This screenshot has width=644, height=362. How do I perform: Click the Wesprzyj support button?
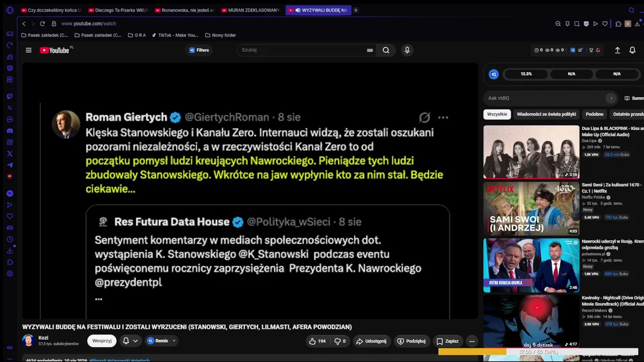pos(102,341)
